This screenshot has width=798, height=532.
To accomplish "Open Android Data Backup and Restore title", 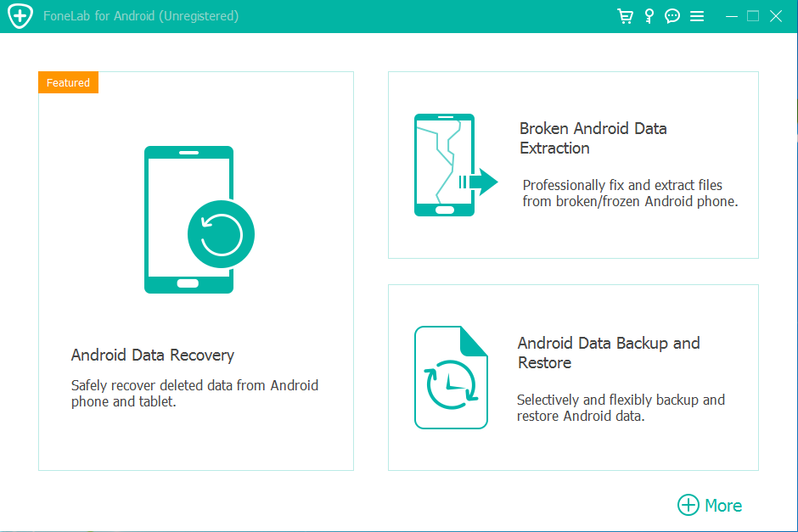I will click(x=608, y=353).
